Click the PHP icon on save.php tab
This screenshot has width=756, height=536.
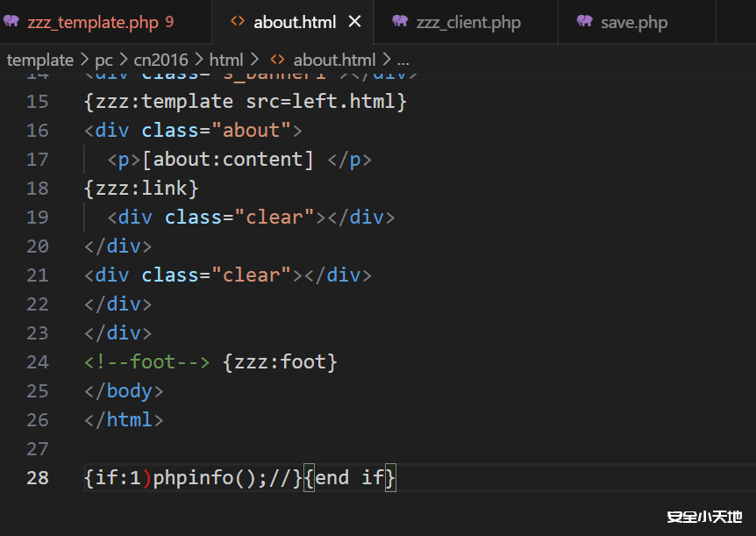click(582, 22)
